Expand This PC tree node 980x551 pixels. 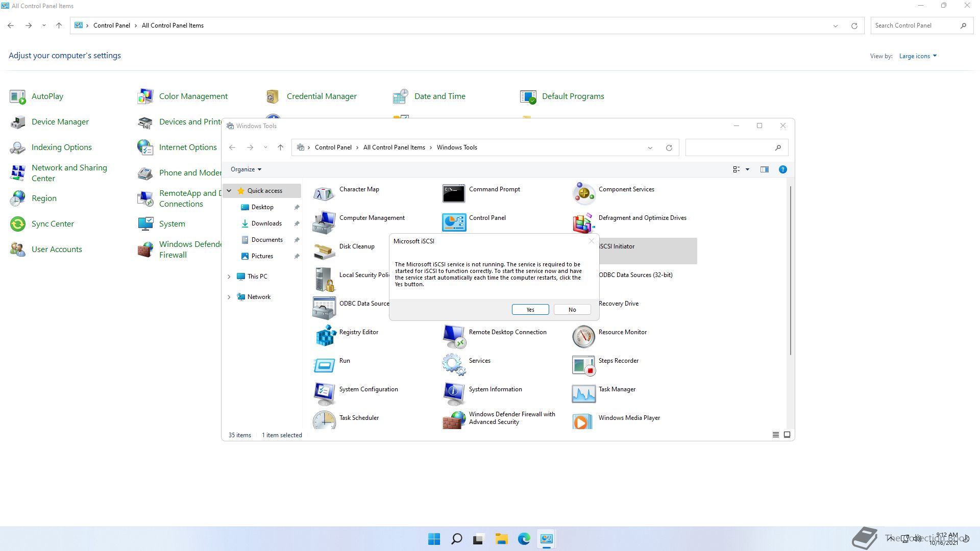(229, 277)
